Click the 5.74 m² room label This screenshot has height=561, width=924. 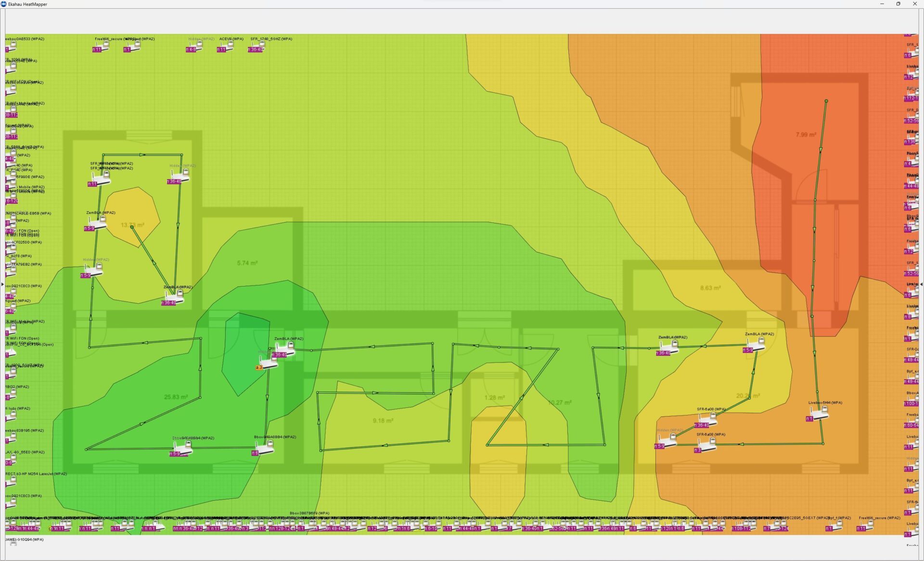pos(247,263)
